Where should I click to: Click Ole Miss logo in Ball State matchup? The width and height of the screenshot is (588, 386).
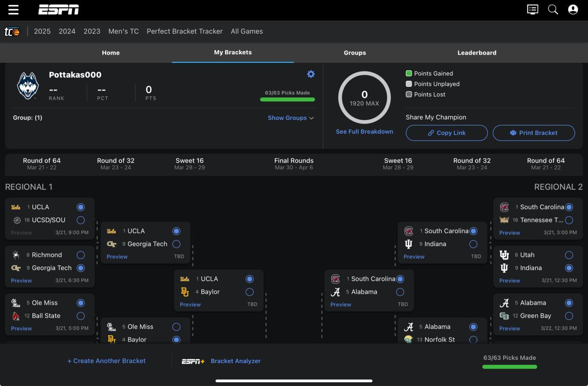coord(16,303)
